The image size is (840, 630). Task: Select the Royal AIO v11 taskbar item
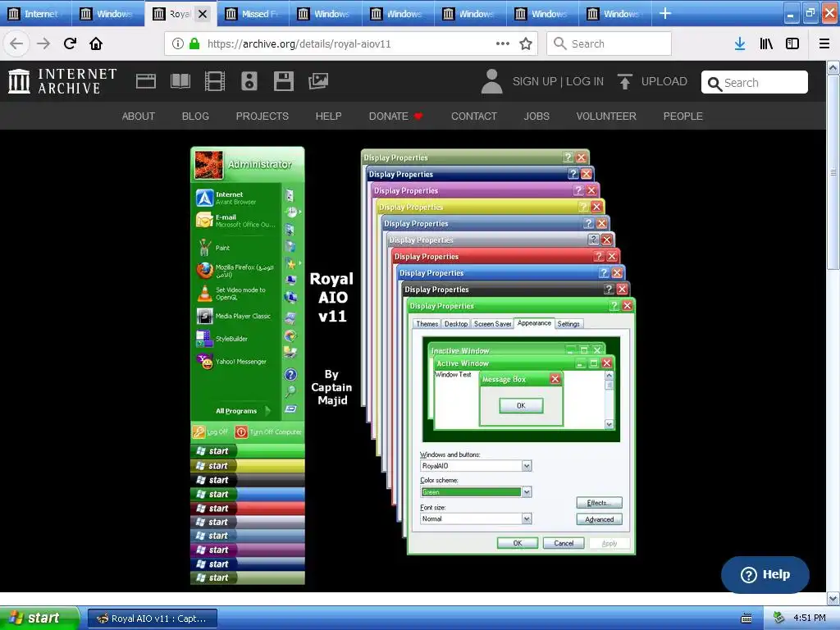coord(153,619)
